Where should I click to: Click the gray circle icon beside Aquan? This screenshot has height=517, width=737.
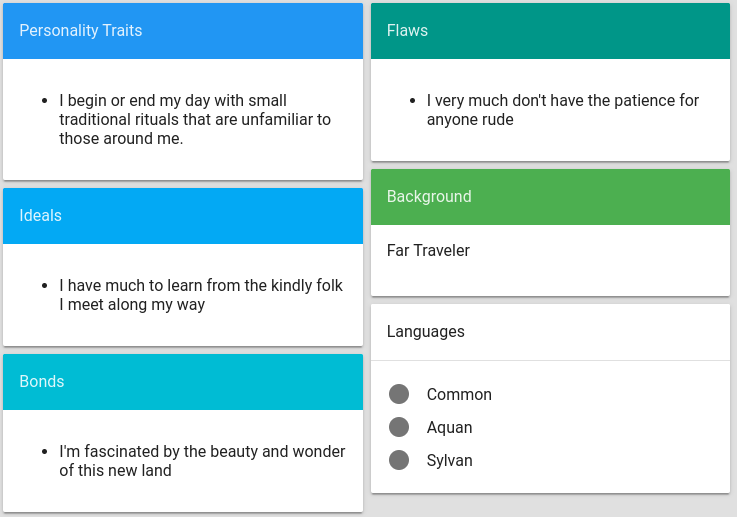coord(399,427)
